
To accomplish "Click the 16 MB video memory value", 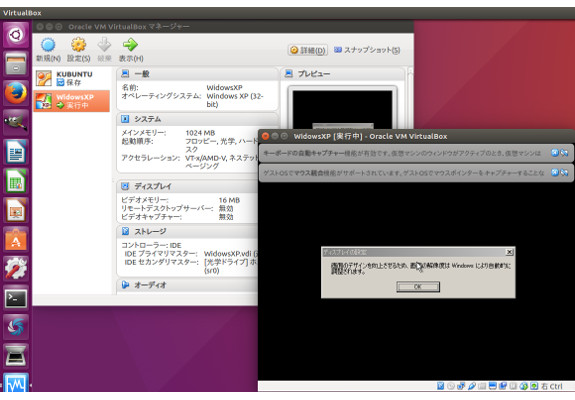I will coord(229,200).
